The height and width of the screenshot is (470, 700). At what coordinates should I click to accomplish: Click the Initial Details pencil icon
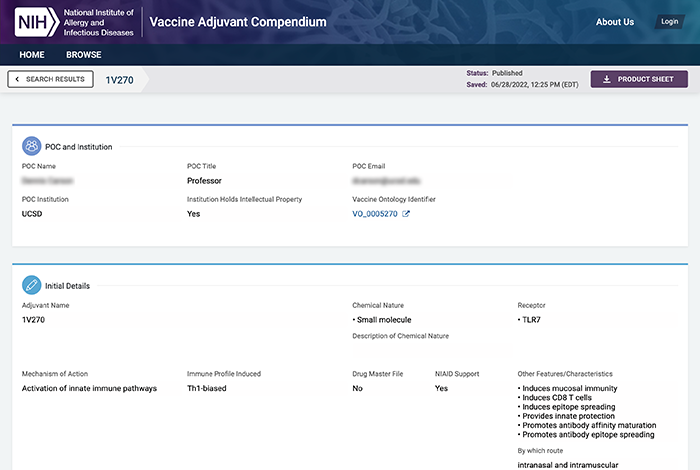point(32,285)
